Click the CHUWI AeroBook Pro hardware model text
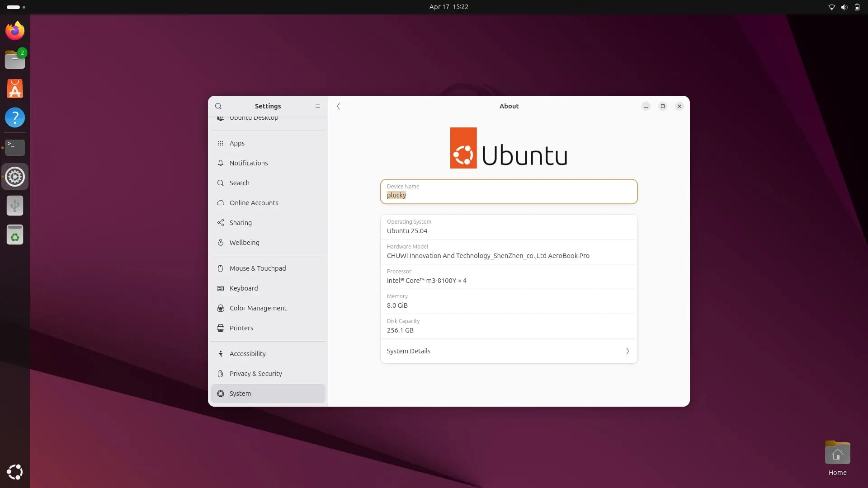The height and width of the screenshot is (488, 868). click(488, 256)
